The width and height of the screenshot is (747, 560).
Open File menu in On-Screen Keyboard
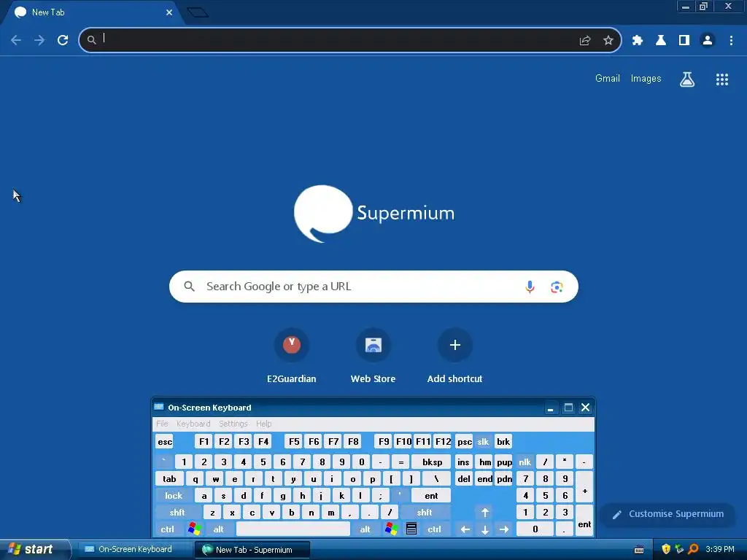(x=162, y=424)
